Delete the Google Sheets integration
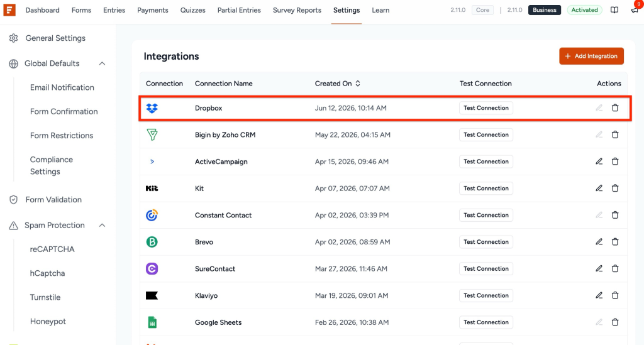The image size is (644, 345). [615, 322]
